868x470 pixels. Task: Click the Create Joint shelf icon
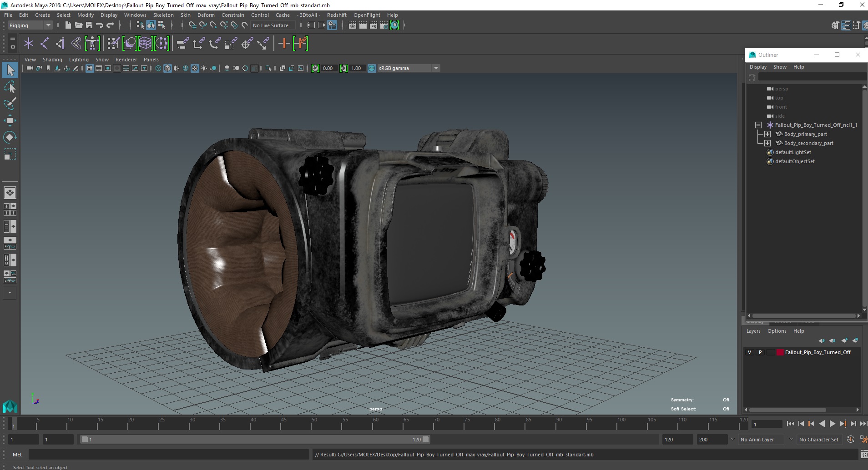pyautogui.click(x=45, y=44)
